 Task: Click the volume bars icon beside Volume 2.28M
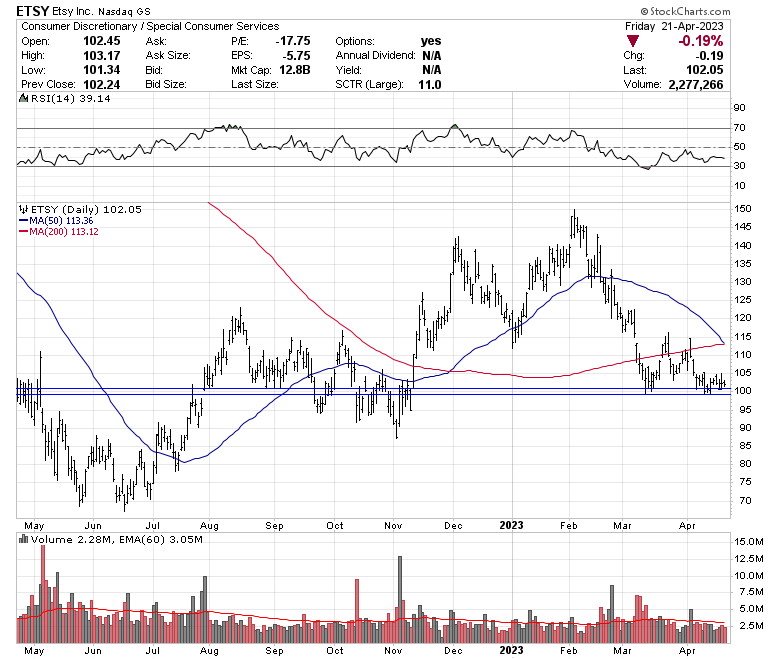click(x=23, y=539)
